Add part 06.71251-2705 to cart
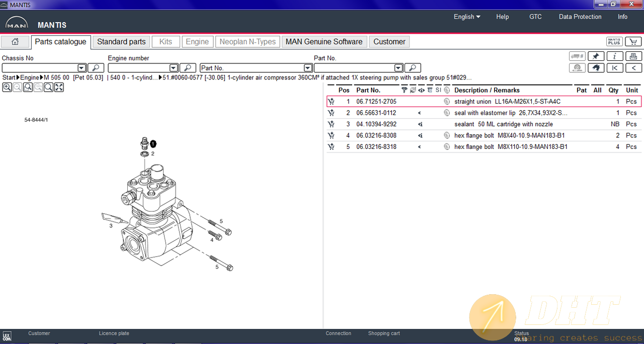Viewport: 644px width, 344px height. point(331,102)
